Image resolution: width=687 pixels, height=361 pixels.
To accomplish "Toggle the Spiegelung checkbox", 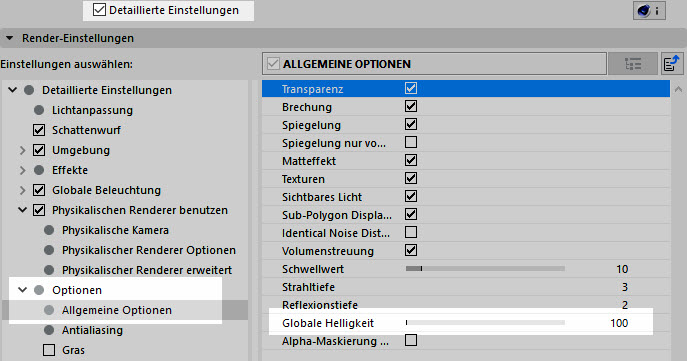I will 411,124.
